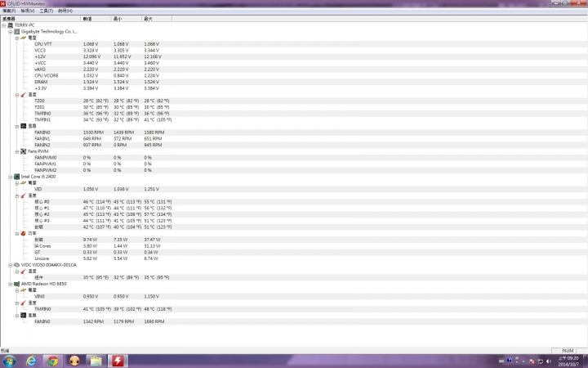Open the 說明(H) menu
Screen dimensions: 588x368
coord(65,11)
